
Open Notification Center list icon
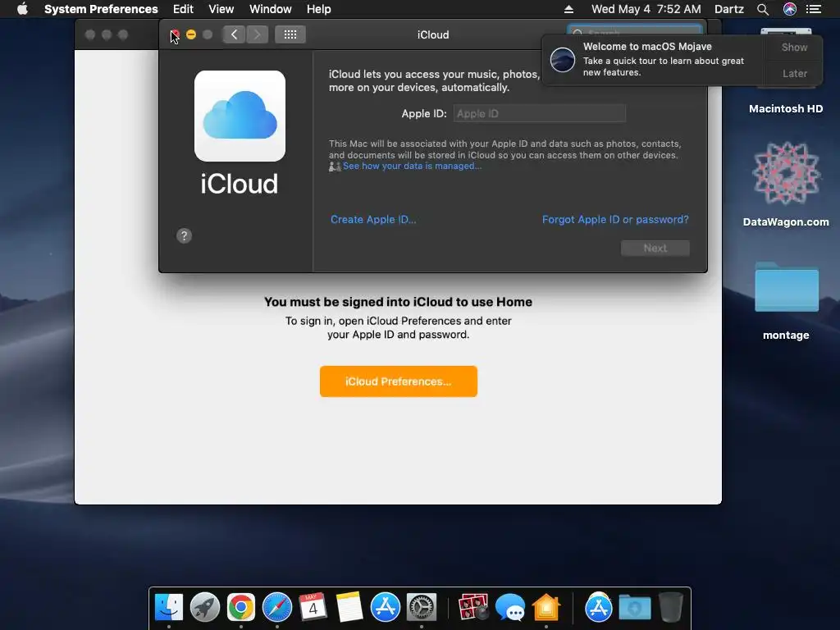pyautogui.click(x=814, y=9)
